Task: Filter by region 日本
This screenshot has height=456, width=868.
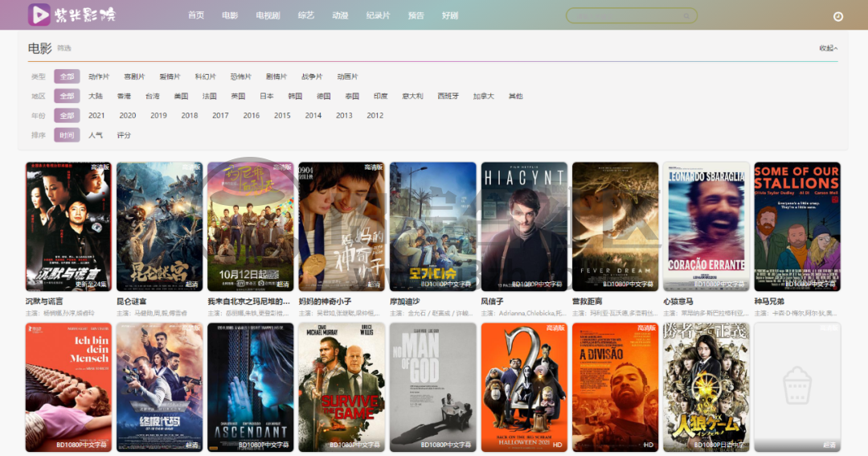Action: [x=267, y=96]
